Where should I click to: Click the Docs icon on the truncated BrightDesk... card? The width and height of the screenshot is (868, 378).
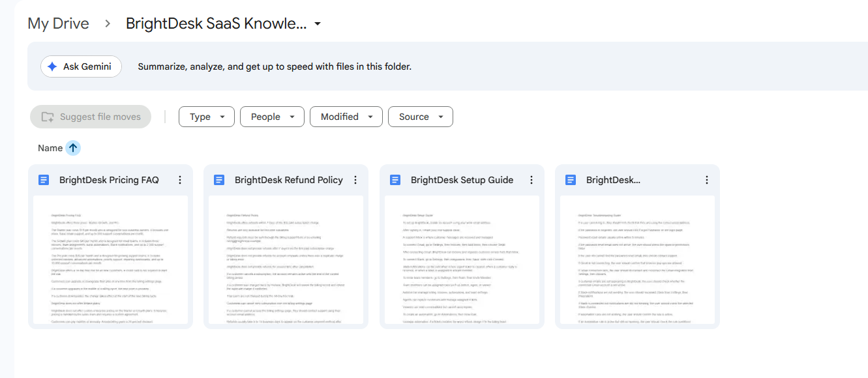(571, 180)
